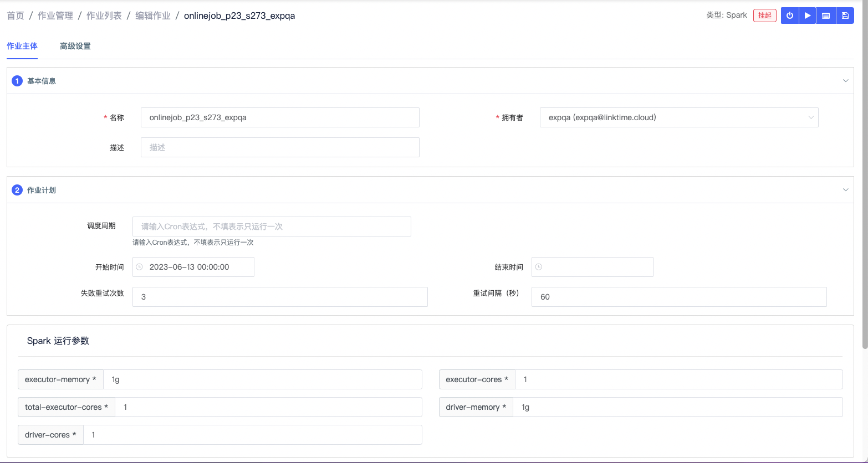Go to 首页 breadcrumb
Image resolution: width=868 pixels, height=463 pixels.
click(16, 16)
